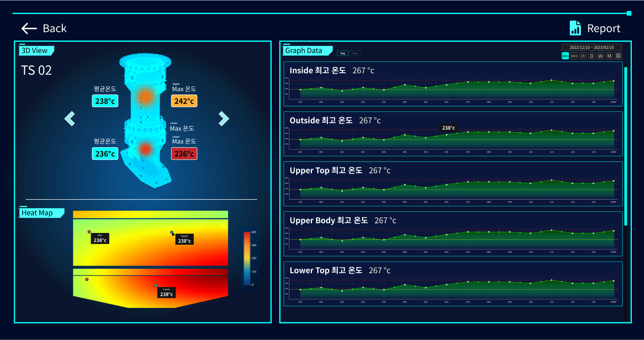Show next 3D model with right chevron
The image size is (644, 340).
pyautogui.click(x=224, y=119)
